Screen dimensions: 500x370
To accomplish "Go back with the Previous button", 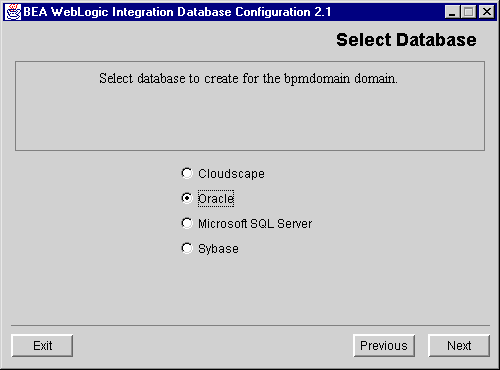I will [384, 346].
